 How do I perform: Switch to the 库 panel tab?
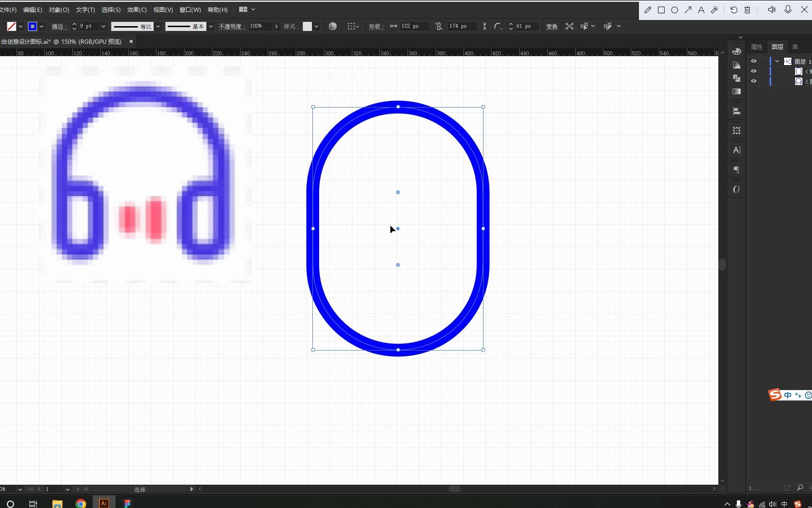[795, 47]
